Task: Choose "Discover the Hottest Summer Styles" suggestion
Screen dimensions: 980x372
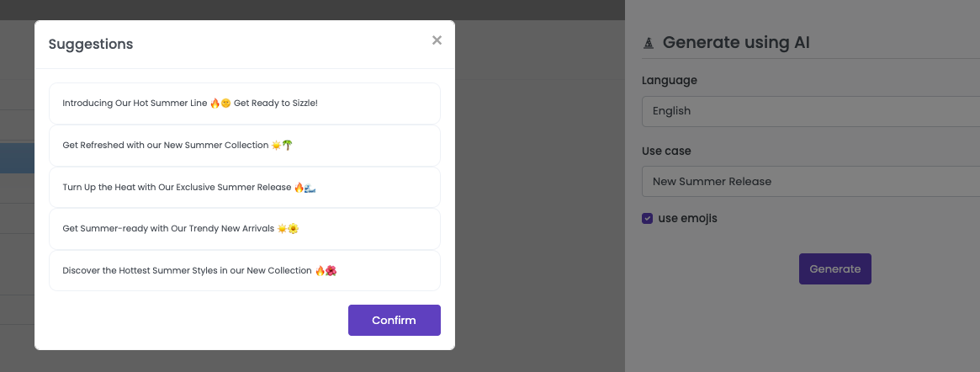Action: pyautogui.click(x=187, y=270)
